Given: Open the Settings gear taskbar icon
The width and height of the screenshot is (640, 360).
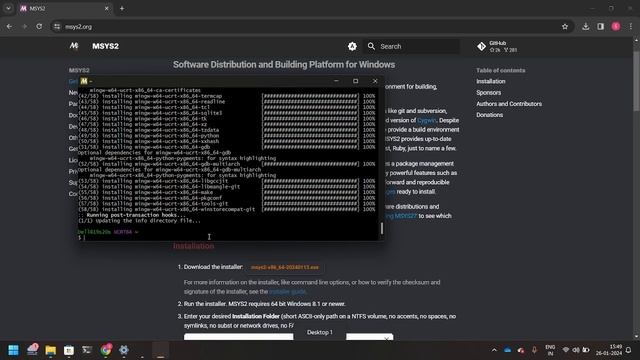Looking at the screenshot, I should pos(124,350).
